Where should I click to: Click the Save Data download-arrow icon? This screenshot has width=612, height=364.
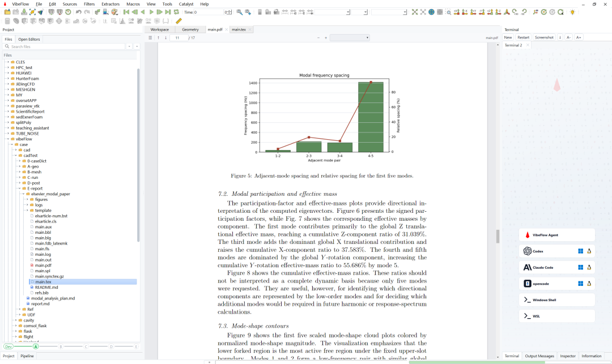point(24,12)
